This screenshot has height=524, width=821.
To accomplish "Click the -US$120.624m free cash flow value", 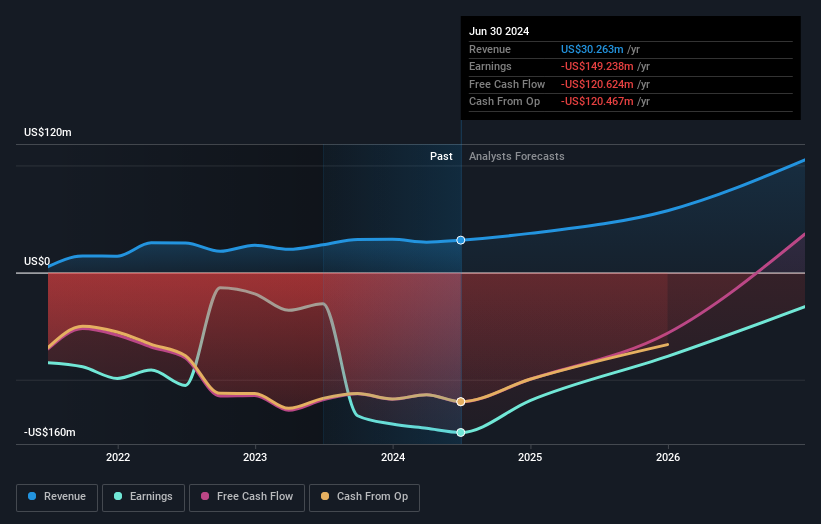I will point(597,84).
